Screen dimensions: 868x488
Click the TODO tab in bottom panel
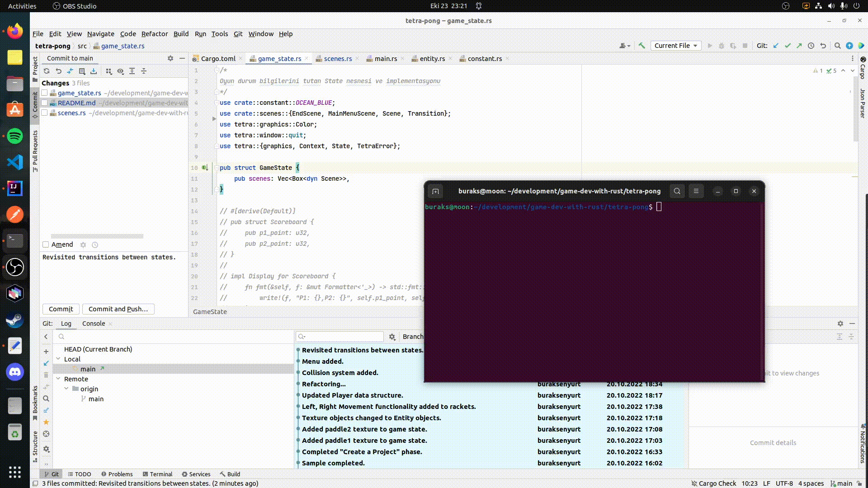[x=83, y=474]
